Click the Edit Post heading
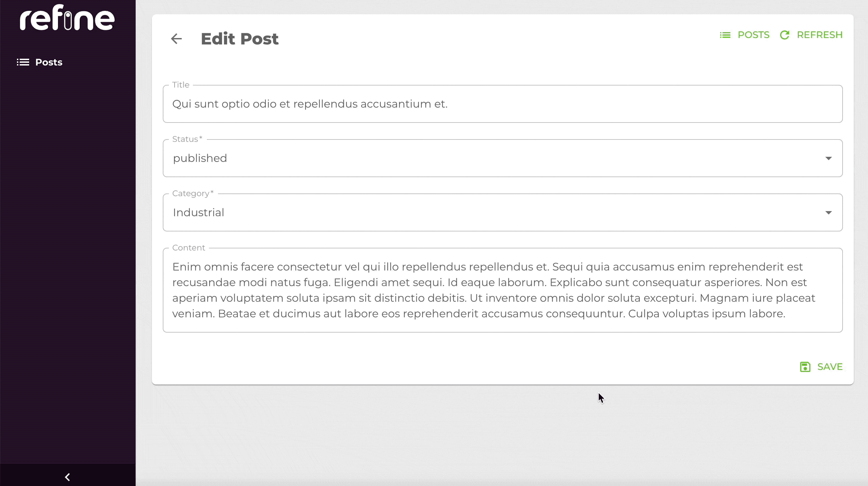Viewport: 868px width, 486px height. point(239,39)
